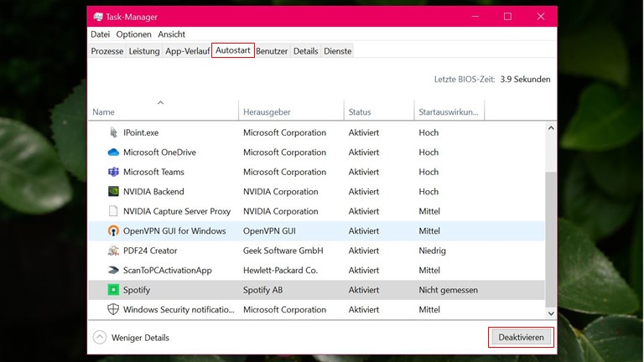Click the Microsoft Teams icon
644x362 pixels.
(x=114, y=172)
